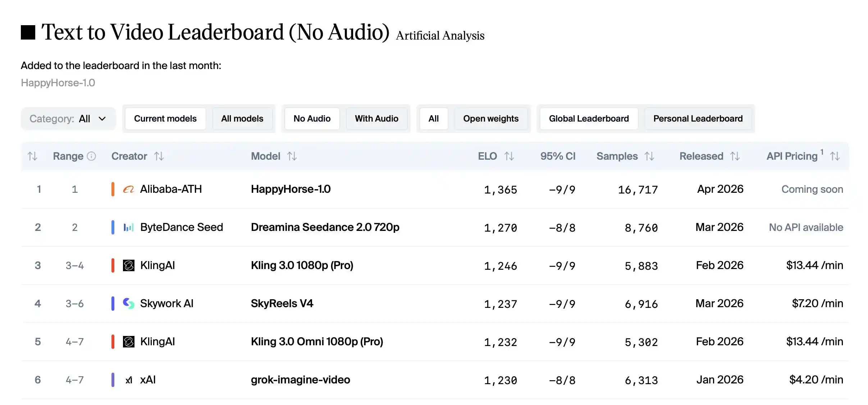Select the Global Leaderboard tab
The height and width of the screenshot is (405, 868).
(x=588, y=119)
